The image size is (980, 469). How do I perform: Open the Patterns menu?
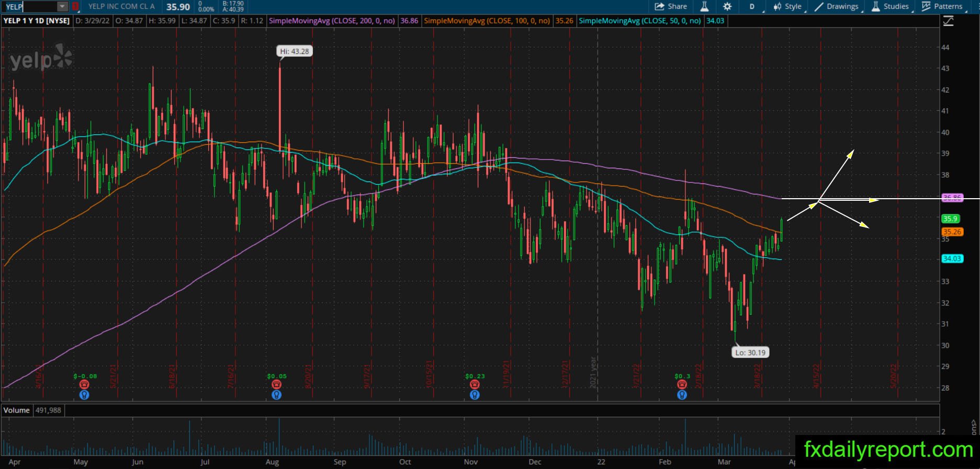tap(942, 6)
